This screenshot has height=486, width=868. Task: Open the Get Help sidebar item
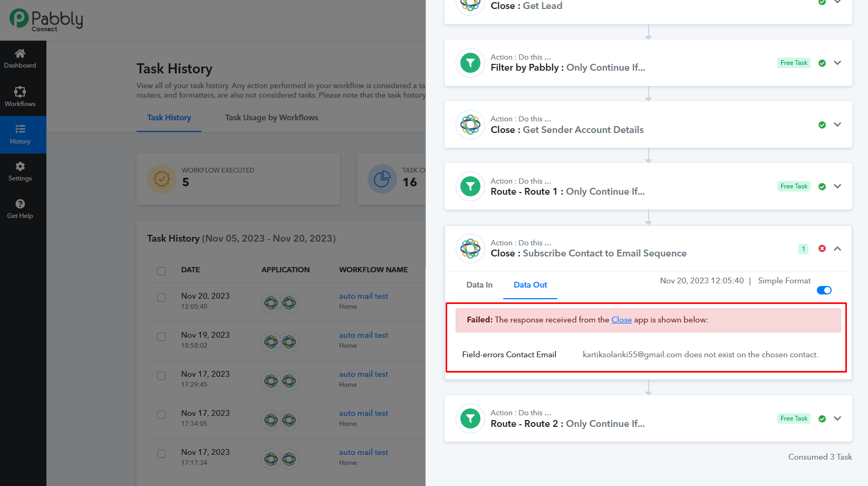(x=20, y=209)
